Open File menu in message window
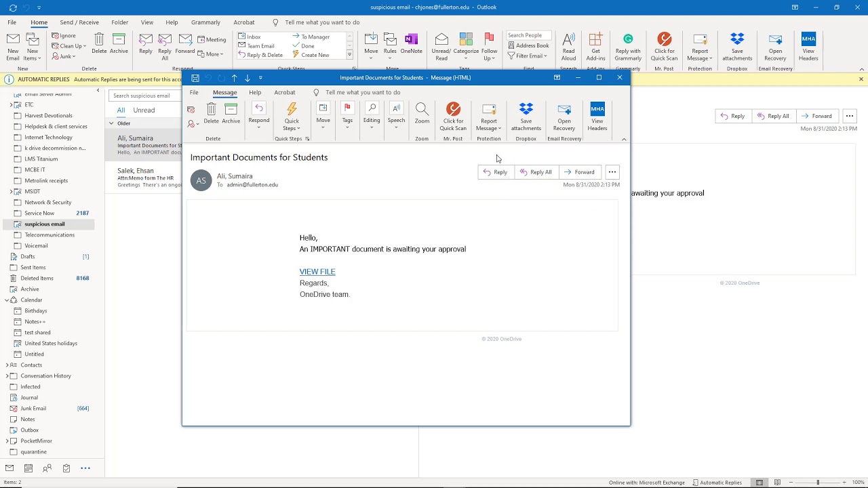The height and width of the screenshot is (488, 868). click(x=194, y=92)
